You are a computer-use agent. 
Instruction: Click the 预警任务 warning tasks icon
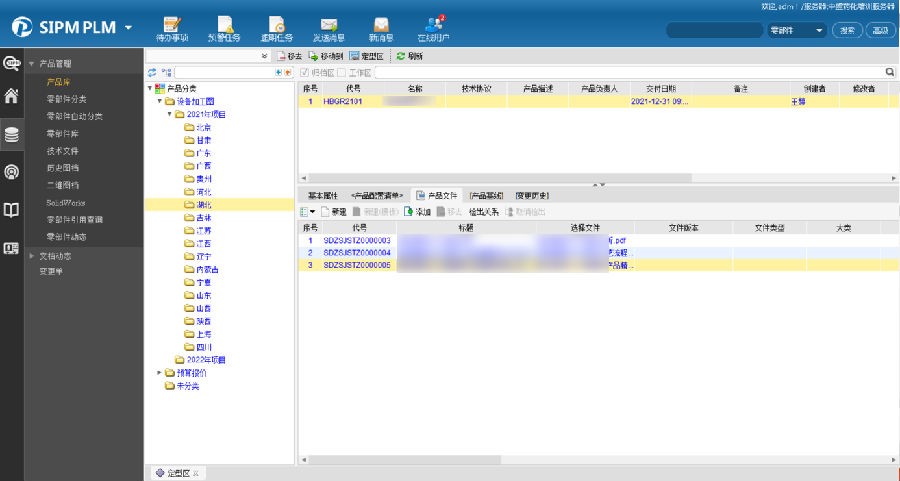224,28
